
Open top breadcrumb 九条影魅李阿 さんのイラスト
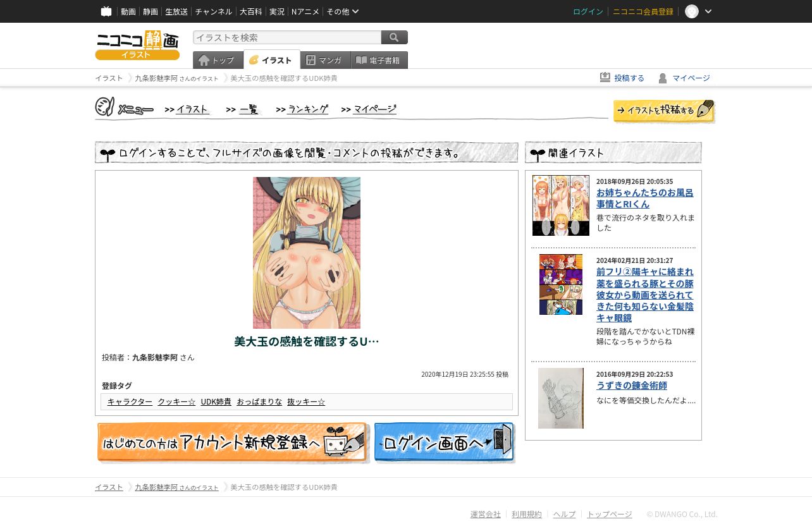tap(176, 78)
